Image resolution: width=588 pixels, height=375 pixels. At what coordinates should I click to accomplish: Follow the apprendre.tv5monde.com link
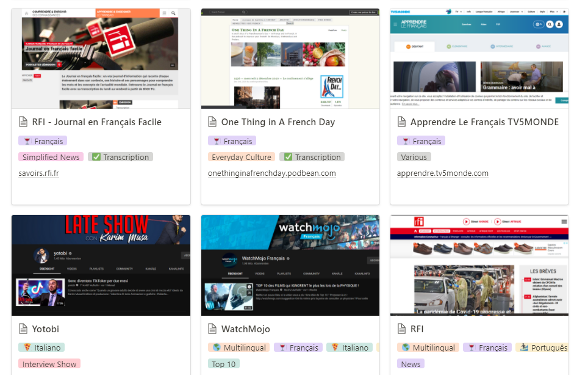click(x=442, y=173)
